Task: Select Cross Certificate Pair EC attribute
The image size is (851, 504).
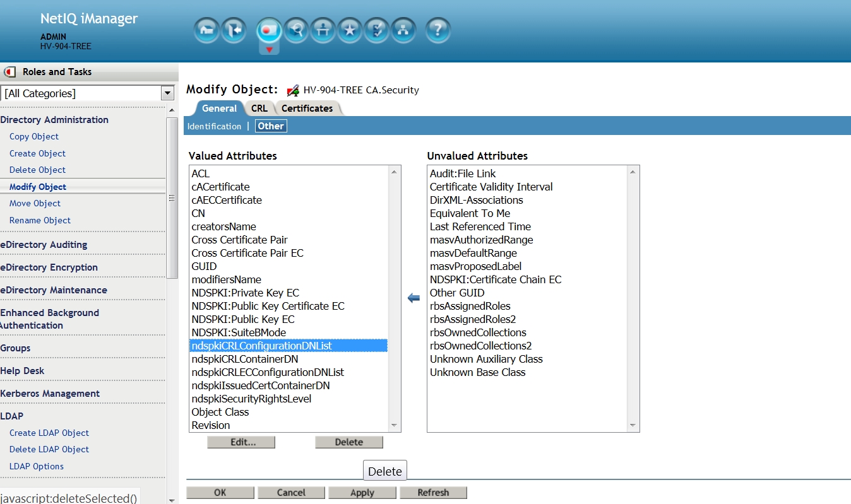Action: coord(289,253)
